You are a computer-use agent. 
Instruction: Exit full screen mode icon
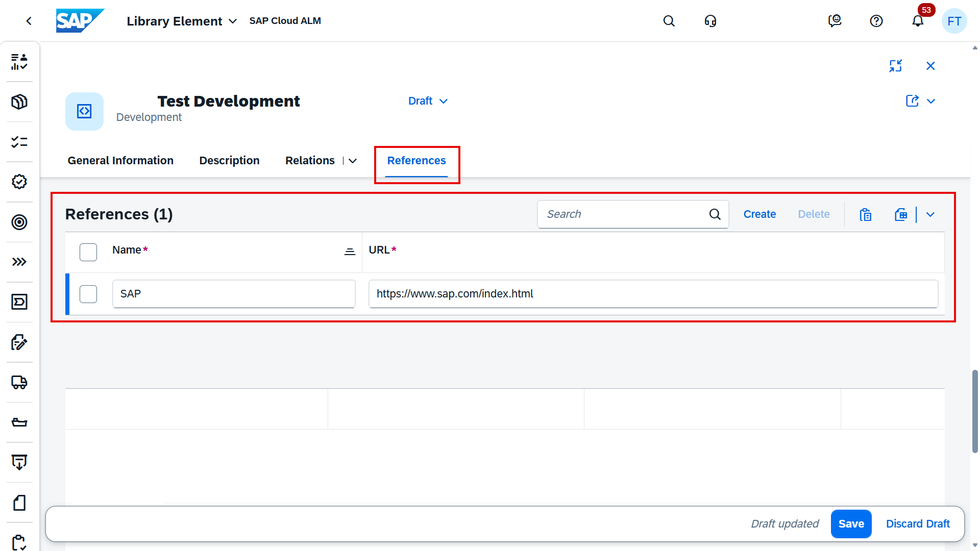[896, 66]
